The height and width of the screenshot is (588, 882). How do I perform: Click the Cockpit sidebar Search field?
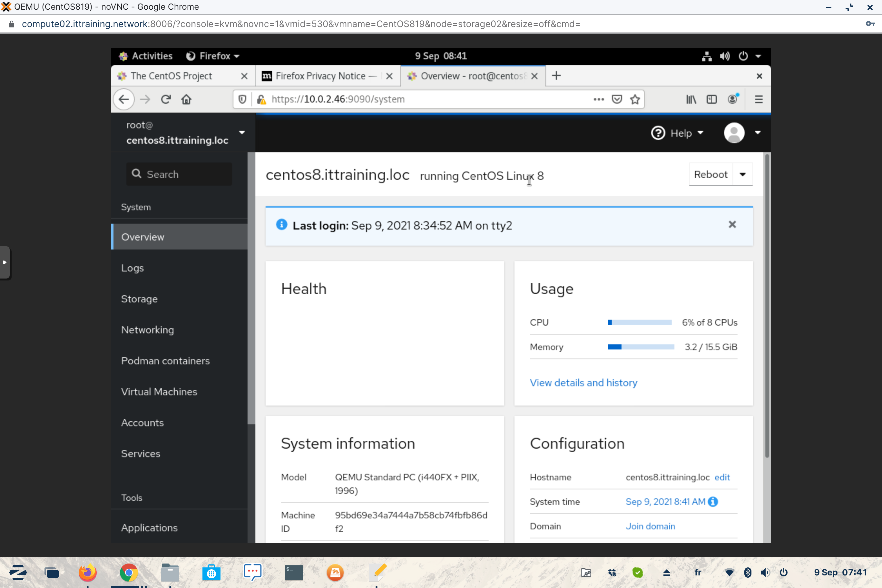click(179, 174)
